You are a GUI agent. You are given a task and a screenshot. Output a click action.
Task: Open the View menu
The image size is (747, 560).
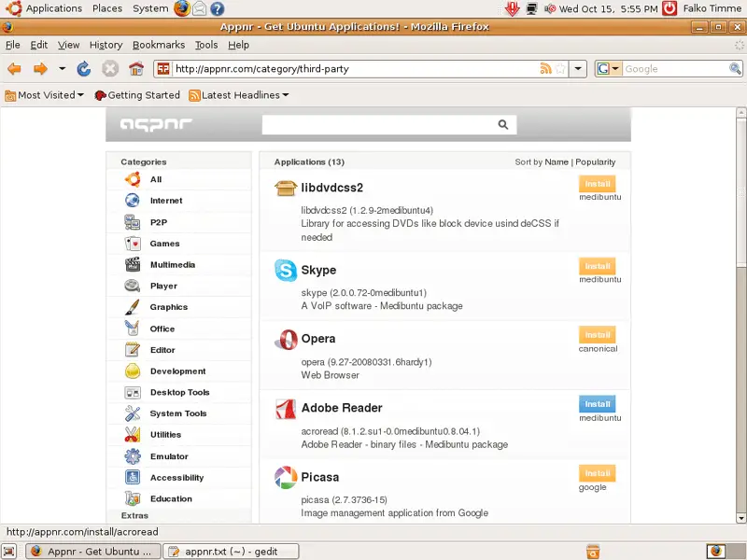tap(68, 45)
